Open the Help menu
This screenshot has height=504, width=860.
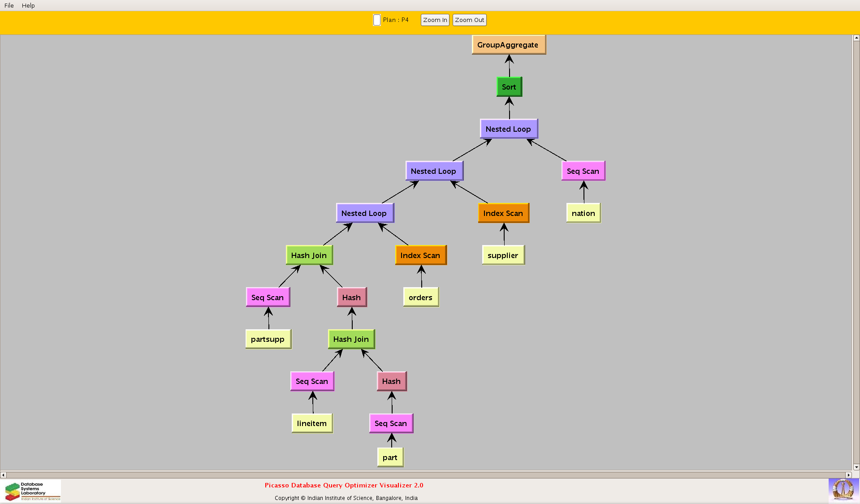(28, 5)
